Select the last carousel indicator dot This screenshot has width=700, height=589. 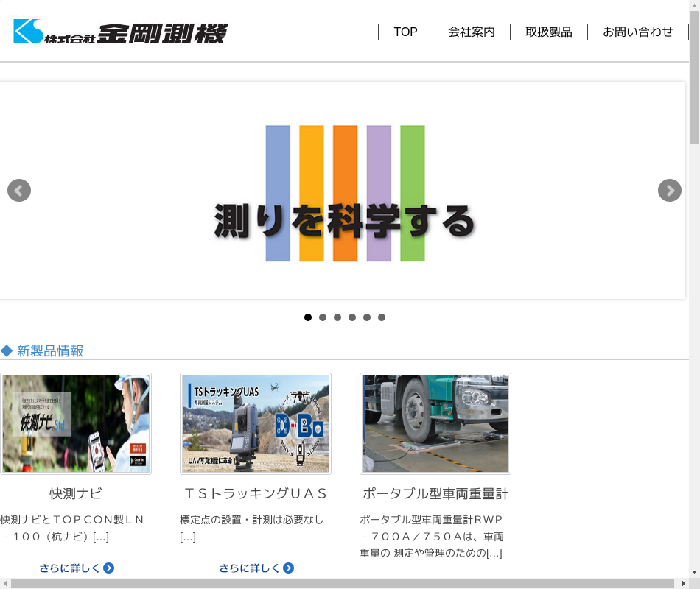(382, 317)
